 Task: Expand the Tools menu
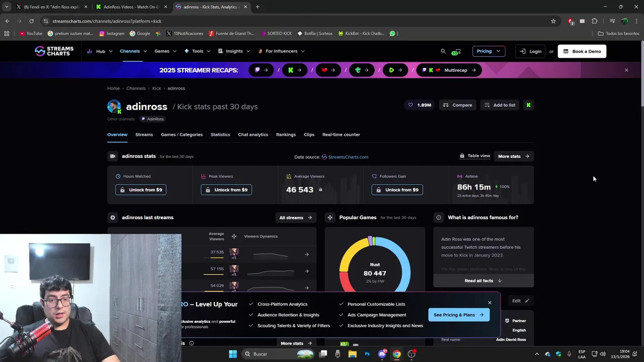(197, 51)
